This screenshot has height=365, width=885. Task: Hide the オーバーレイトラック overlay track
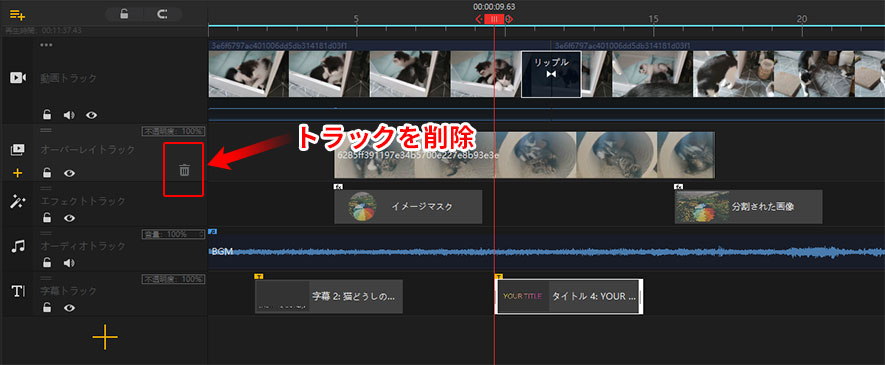(69, 173)
